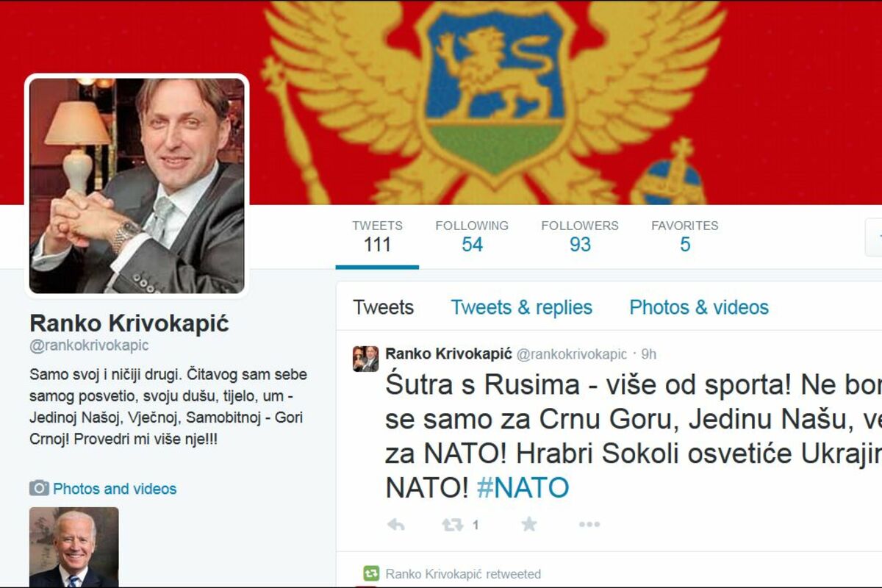Show the Followers 93 list
The height and width of the screenshot is (588, 882).
click(580, 236)
